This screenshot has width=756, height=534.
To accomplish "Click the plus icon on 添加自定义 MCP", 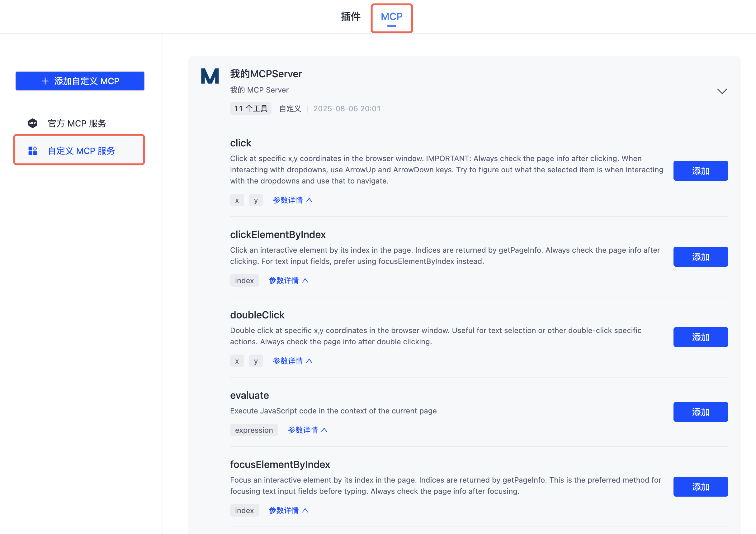I will click(x=45, y=81).
